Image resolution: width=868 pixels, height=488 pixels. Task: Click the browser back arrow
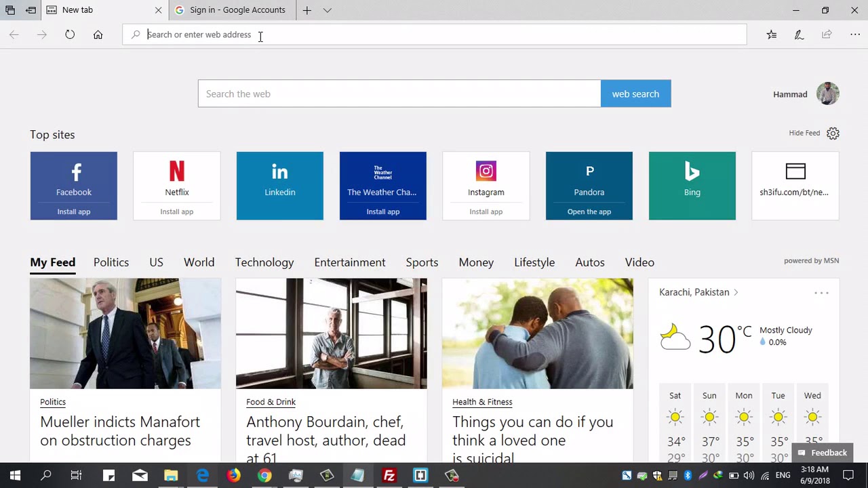[14, 35]
